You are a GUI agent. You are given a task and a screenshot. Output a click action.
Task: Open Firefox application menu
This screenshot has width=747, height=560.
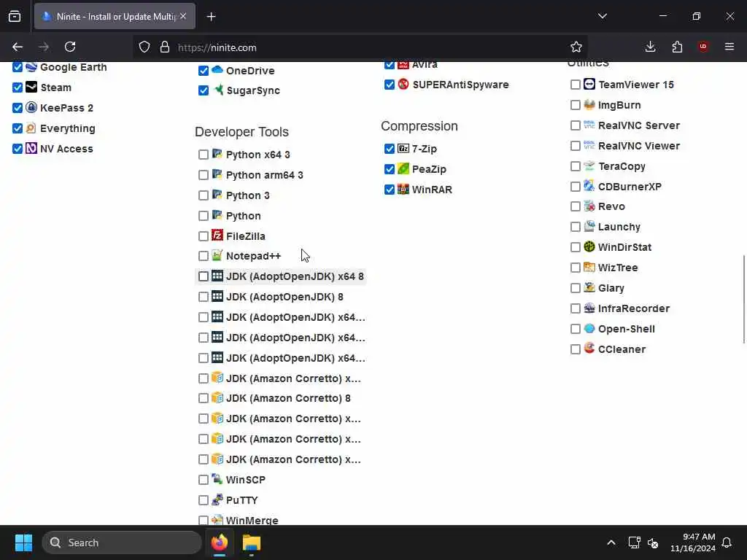(729, 47)
